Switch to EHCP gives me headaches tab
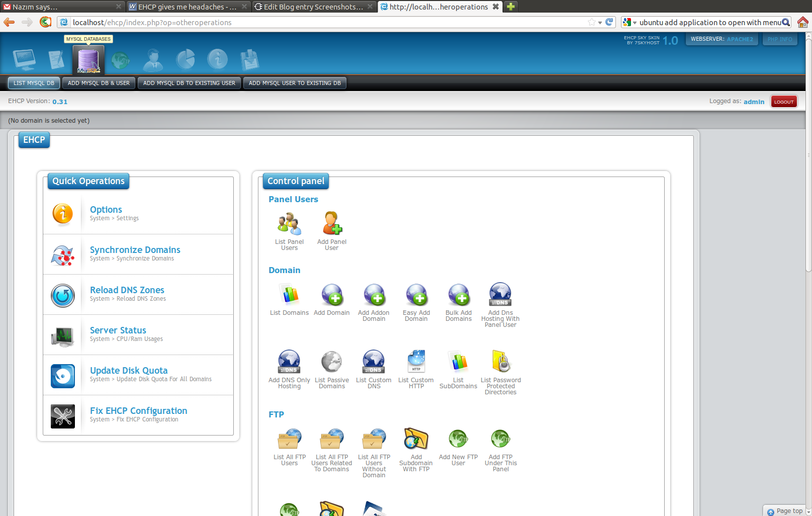 pos(188,7)
